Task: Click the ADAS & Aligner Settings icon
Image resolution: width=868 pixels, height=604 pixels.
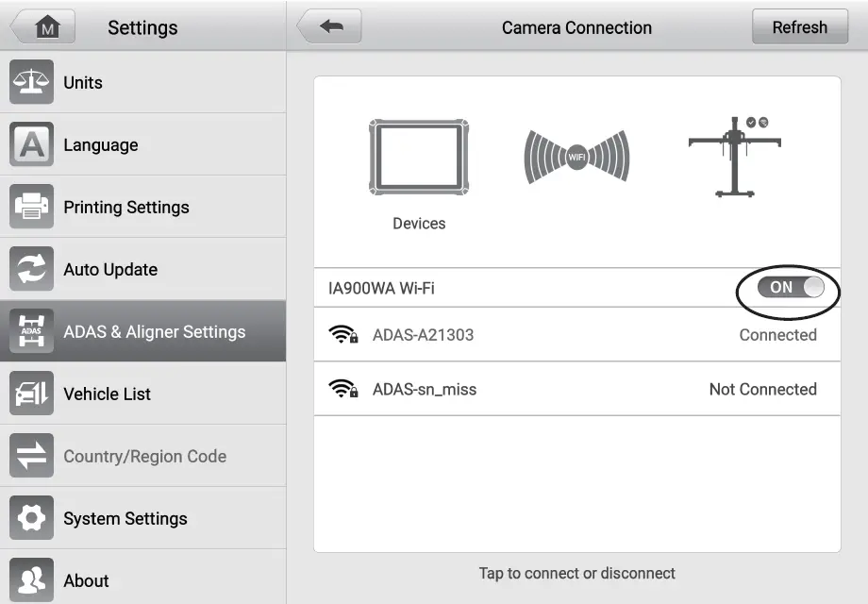Action: click(x=31, y=331)
